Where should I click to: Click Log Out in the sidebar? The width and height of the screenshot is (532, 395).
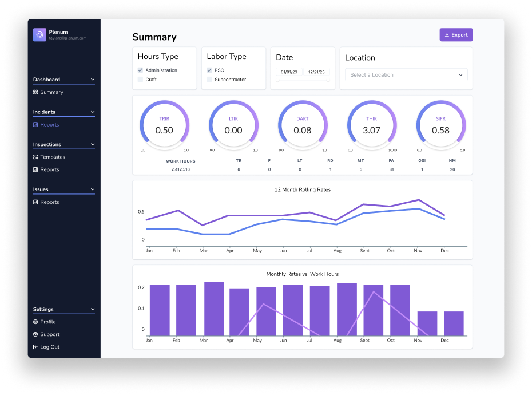pyautogui.click(x=46, y=347)
